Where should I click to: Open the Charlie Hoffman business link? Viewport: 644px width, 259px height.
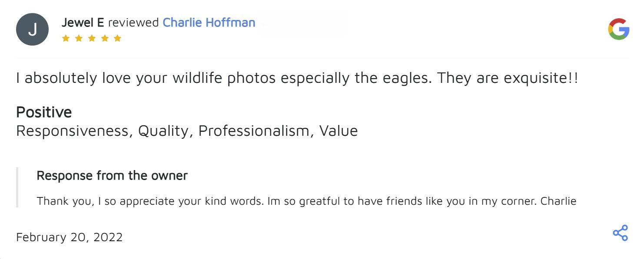click(x=209, y=23)
